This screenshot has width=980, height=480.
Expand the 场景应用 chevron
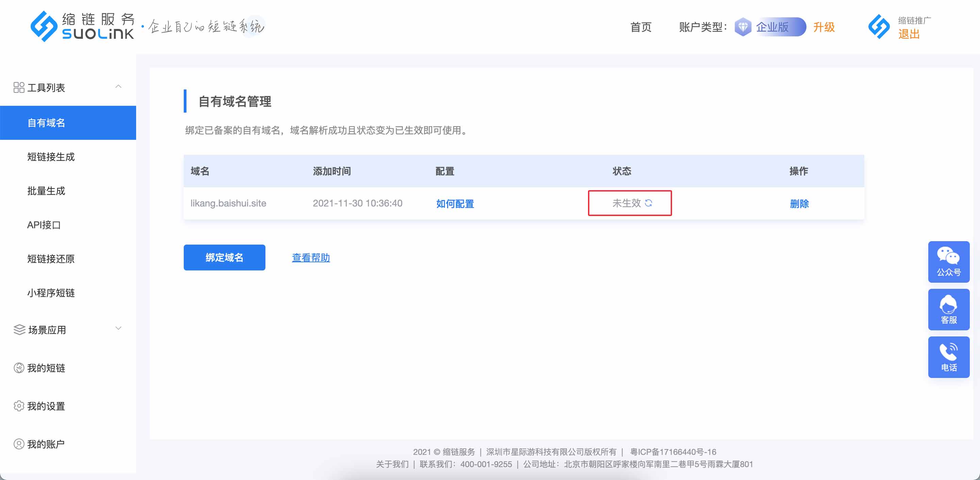[118, 328]
